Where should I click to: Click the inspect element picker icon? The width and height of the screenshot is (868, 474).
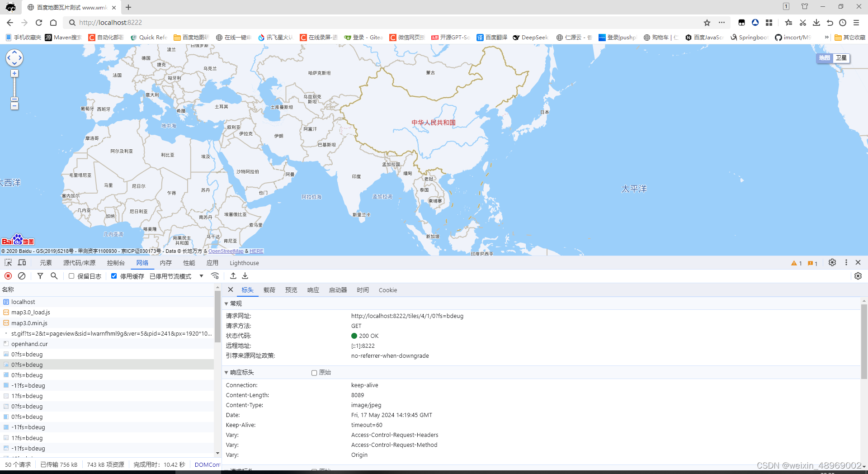point(8,263)
